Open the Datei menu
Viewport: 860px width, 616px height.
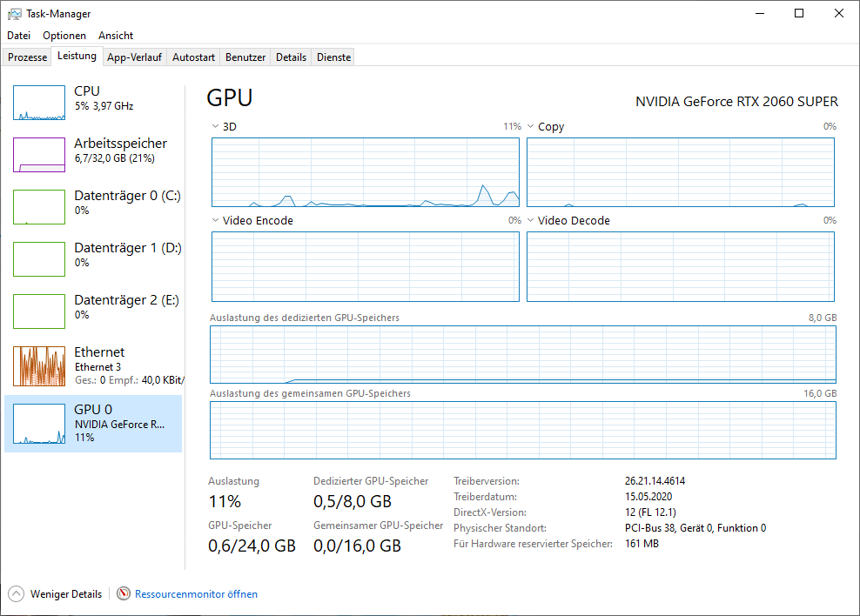coord(18,36)
